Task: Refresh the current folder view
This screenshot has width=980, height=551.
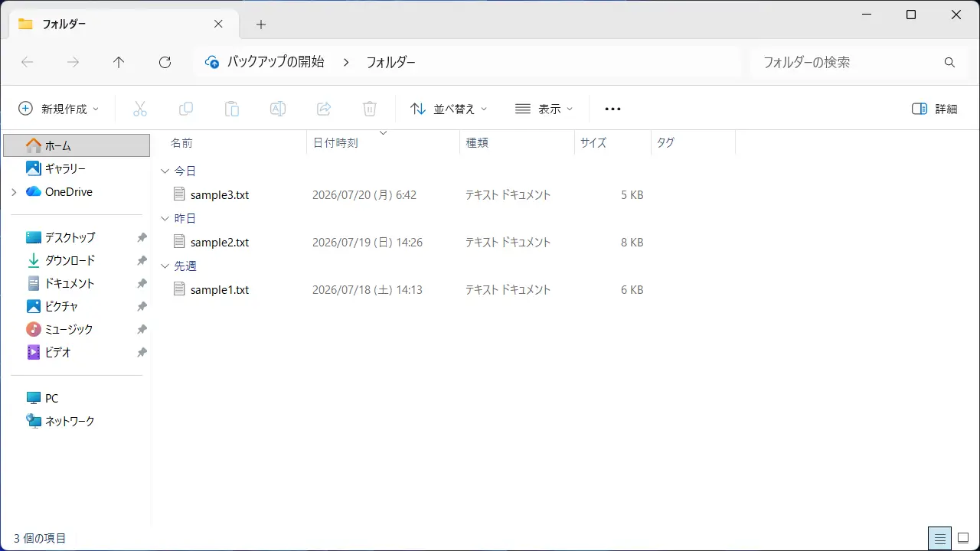Action: tap(165, 63)
